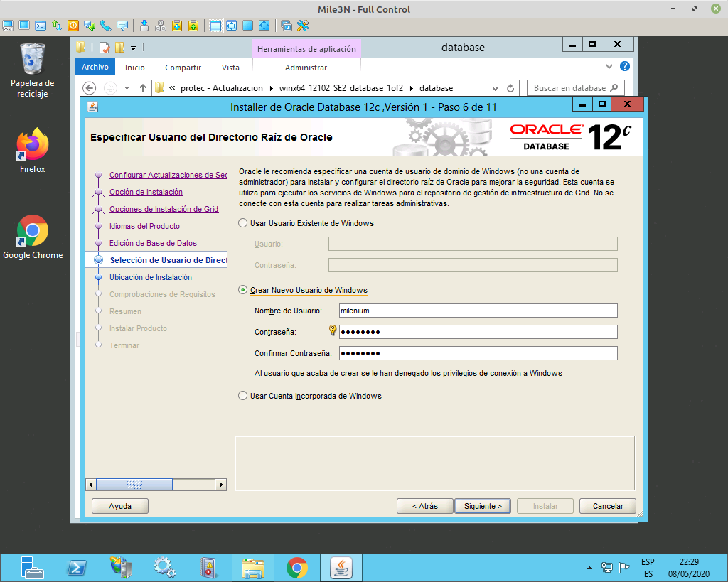Open Google Chrome from the taskbar
Image resolution: width=728 pixels, height=582 pixels.
click(x=297, y=567)
